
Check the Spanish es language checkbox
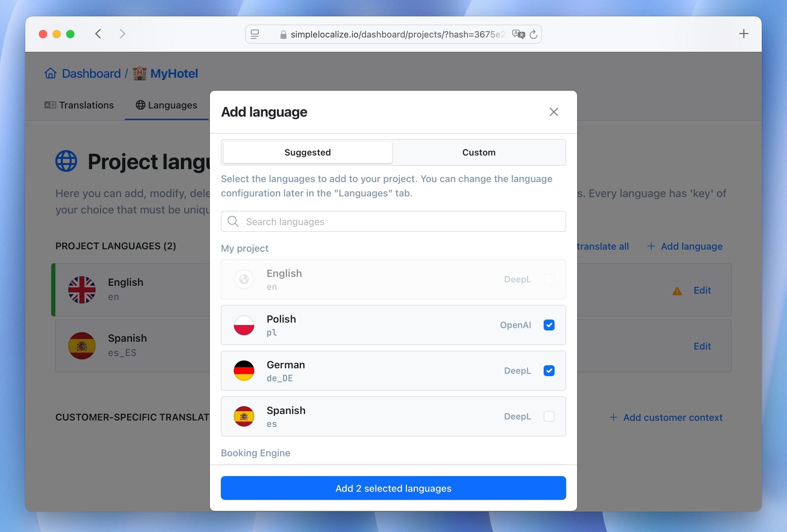(x=549, y=416)
